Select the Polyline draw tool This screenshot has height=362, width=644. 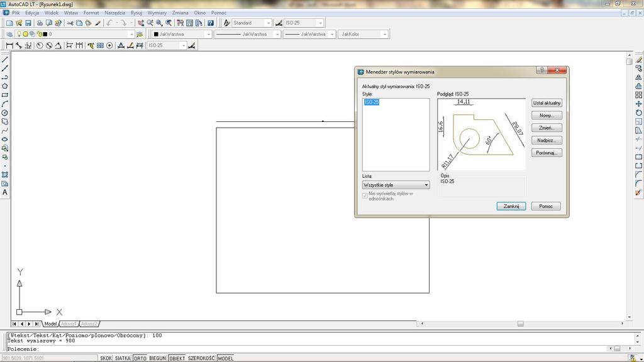click(5, 77)
